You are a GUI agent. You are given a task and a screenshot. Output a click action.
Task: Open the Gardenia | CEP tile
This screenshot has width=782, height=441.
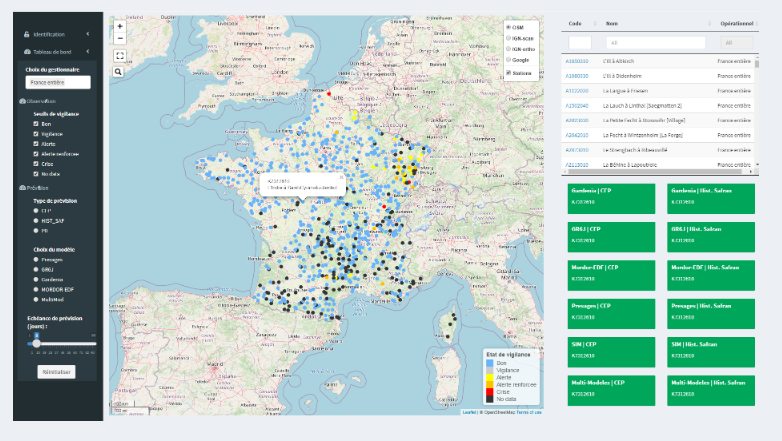coord(611,198)
